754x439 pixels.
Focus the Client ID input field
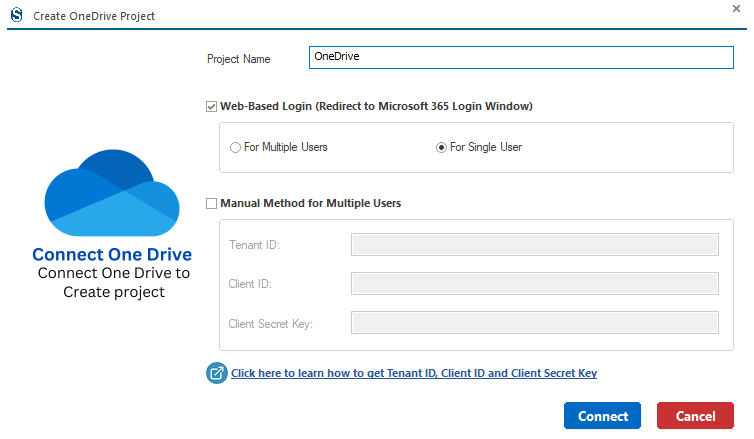tap(535, 284)
